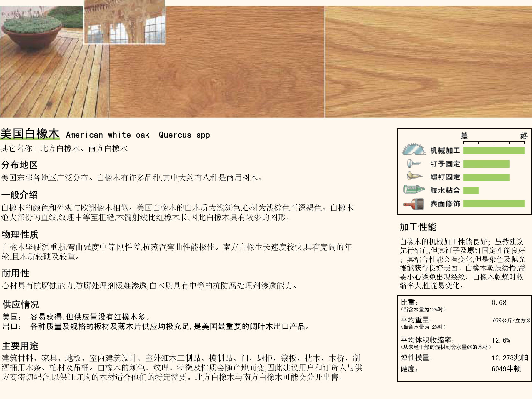This screenshot has height=399, width=532.
Task: Click the 表面修饰 green rating bar
Action: click(494, 204)
